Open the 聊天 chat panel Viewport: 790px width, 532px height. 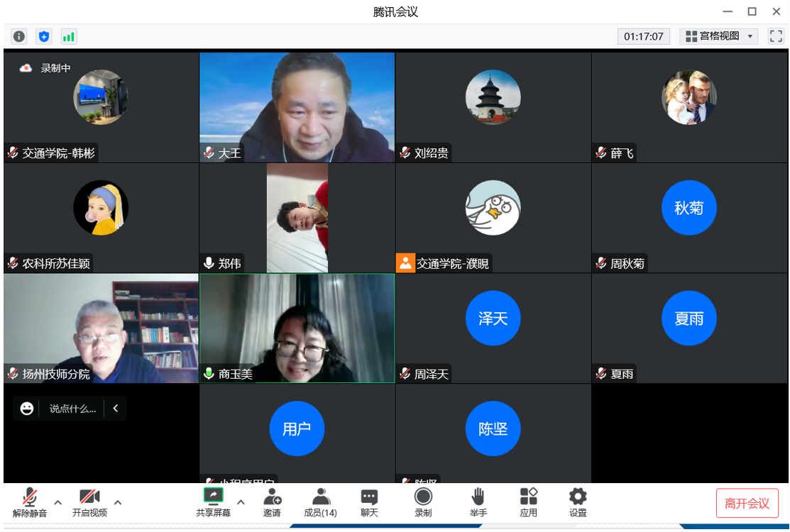[x=369, y=502]
